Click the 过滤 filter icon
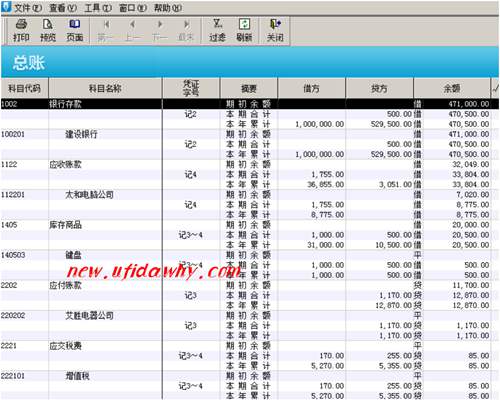 point(217,31)
